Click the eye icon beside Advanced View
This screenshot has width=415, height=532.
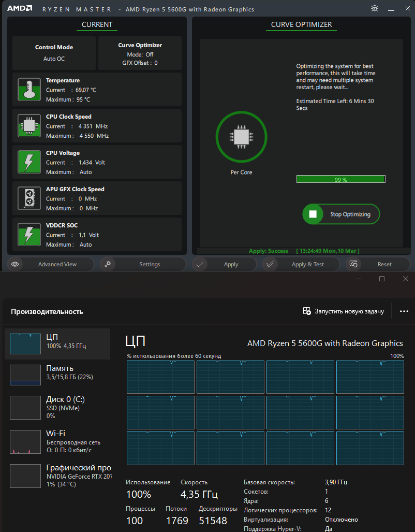[x=15, y=264]
